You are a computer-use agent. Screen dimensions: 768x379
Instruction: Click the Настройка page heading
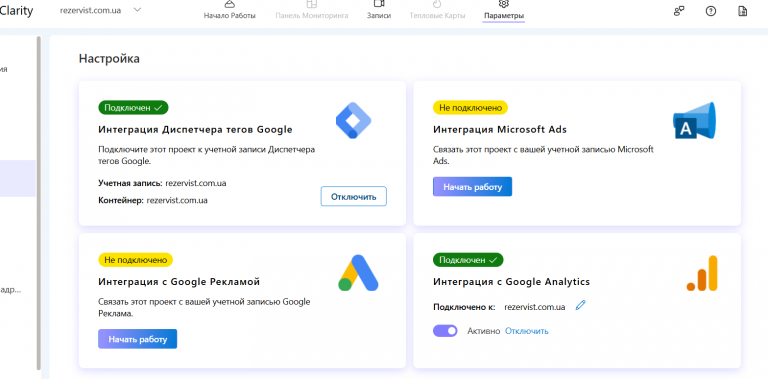click(109, 59)
